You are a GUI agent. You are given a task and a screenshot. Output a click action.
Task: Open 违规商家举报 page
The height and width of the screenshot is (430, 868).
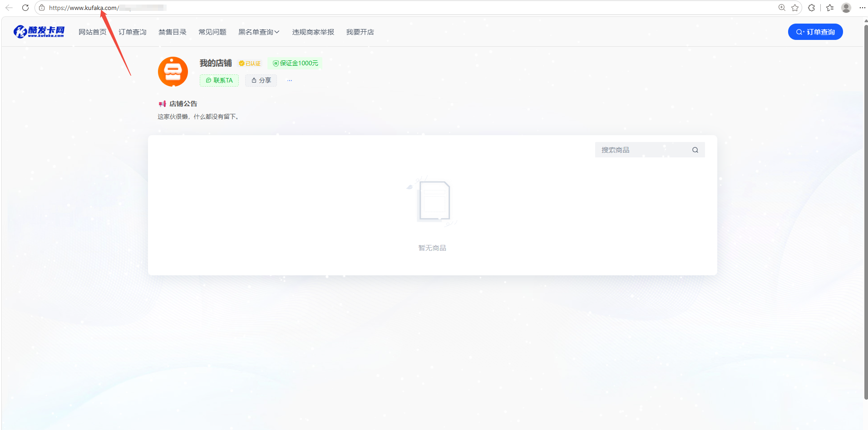(313, 32)
